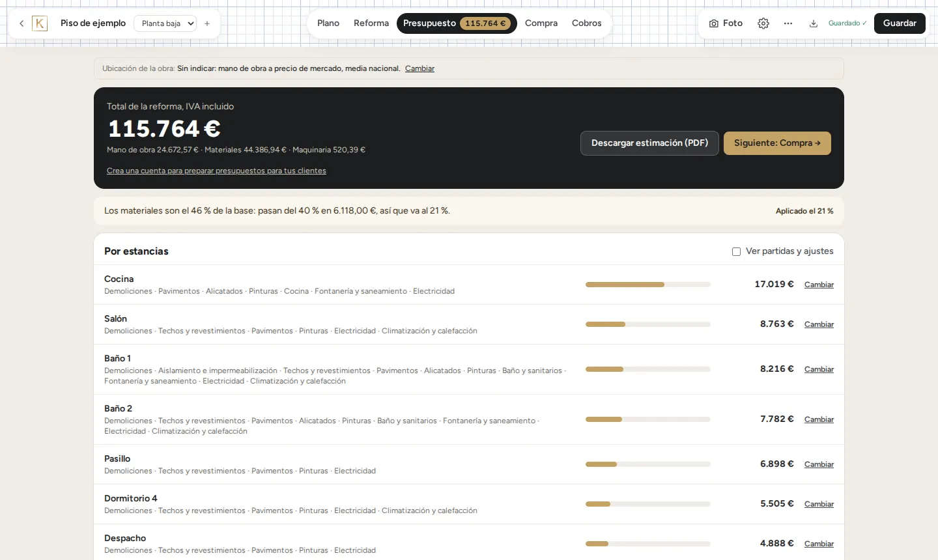
Task: Click the Foto camera button
Action: click(726, 23)
